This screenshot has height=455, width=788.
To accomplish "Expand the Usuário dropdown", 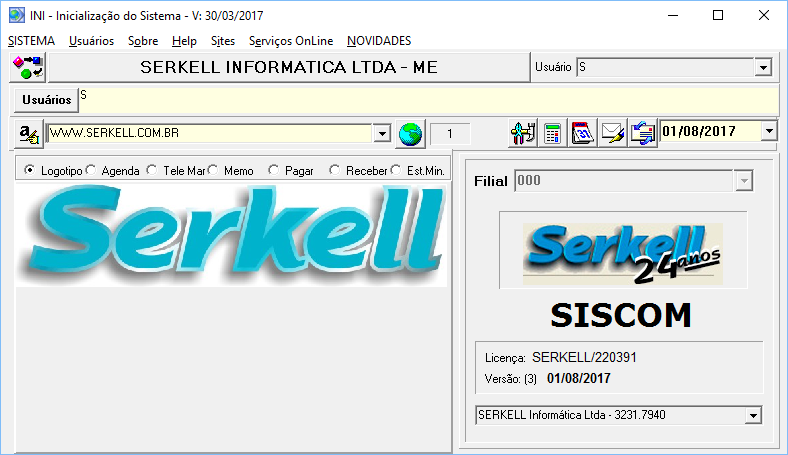I will tap(763, 67).
